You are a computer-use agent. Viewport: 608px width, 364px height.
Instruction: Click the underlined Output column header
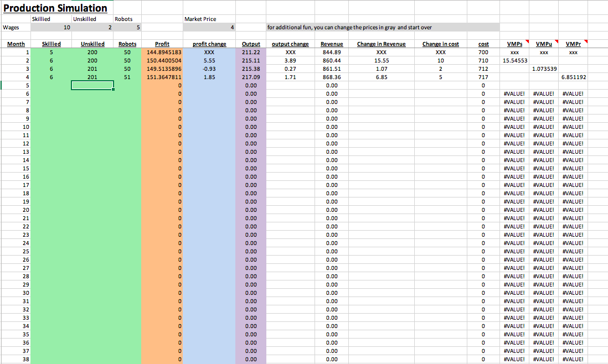pos(251,44)
